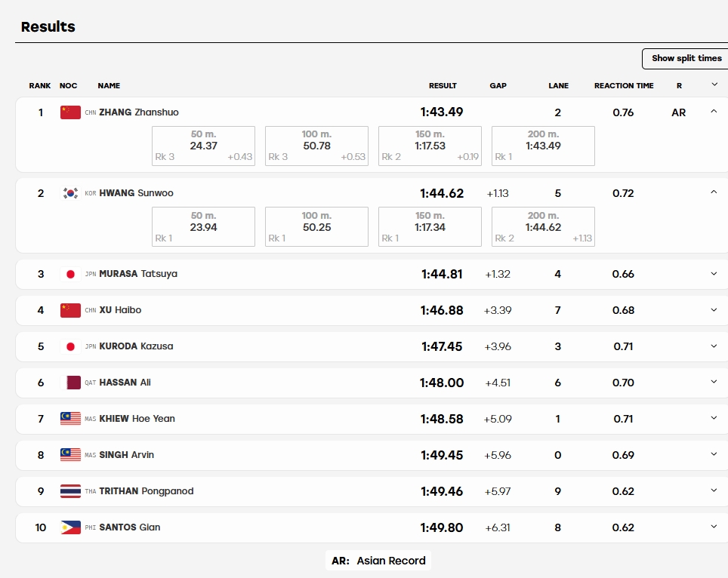Expand SINGH Arvin row chevron
The image size is (728, 578).
pos(714,454)
